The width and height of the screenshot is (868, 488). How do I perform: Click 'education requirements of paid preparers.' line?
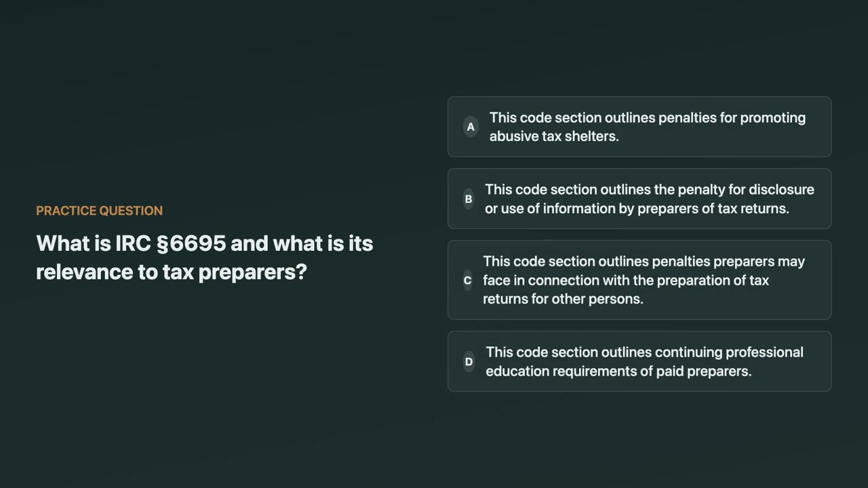tap(618, 371)
